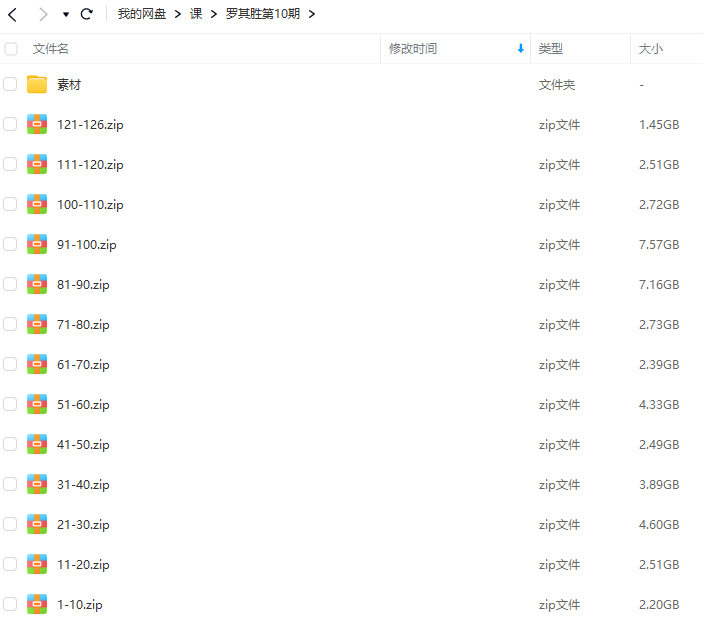Go to 我的网盘 in the breadcrumb

(x=141, y=14)
